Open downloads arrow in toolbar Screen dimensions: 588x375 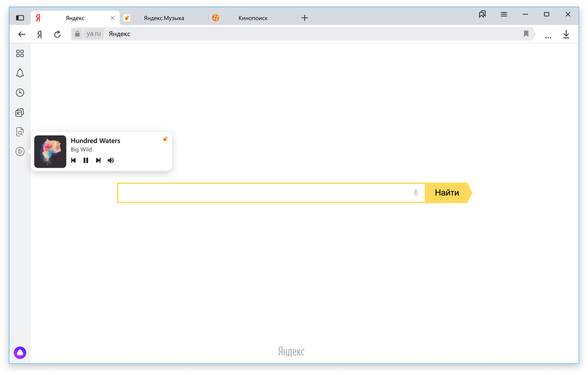pyautogui.click(x=566, y=34)
